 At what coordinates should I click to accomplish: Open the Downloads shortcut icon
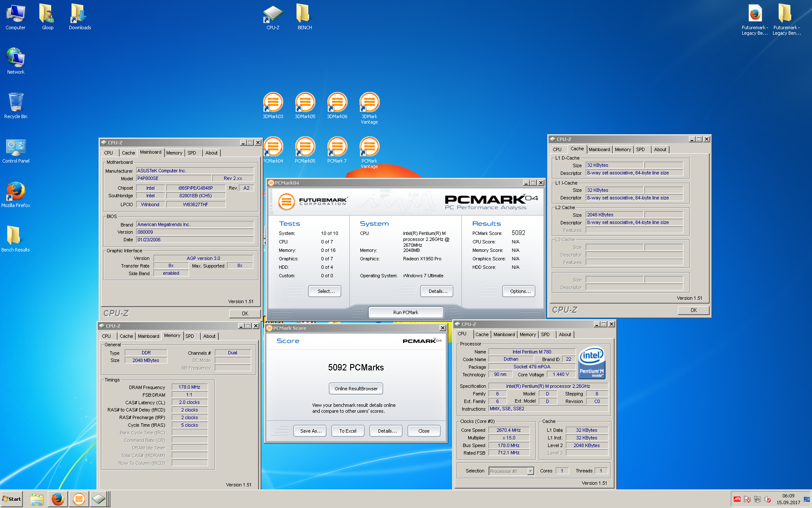pos(80,17)
